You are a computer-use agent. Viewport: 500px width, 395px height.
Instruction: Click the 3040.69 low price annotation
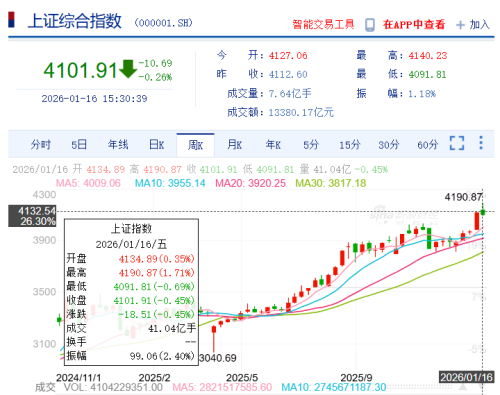tap(218, 358)
